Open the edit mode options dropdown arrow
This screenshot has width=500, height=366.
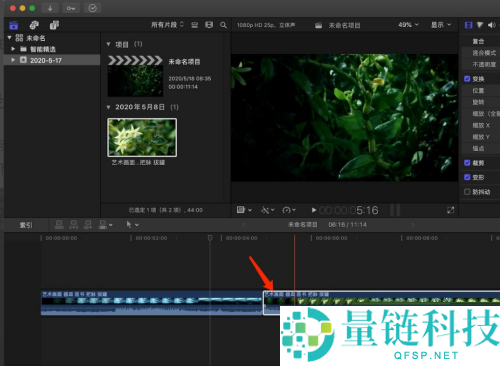pos(111,225)
